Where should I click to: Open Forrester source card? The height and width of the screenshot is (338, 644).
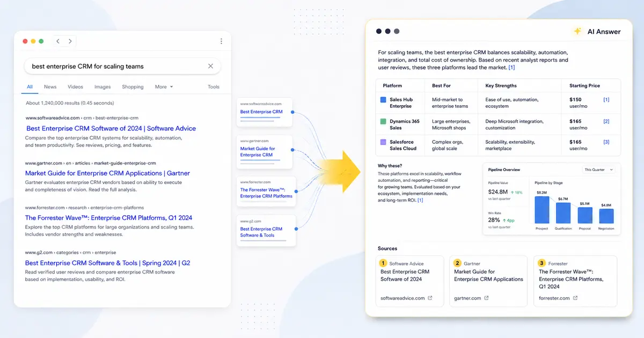point(575,281)
